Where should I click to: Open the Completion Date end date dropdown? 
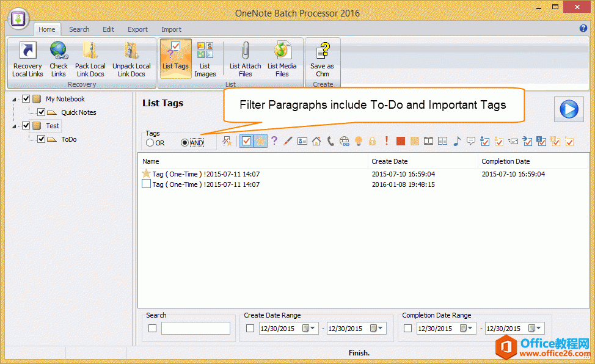[538, 329]
